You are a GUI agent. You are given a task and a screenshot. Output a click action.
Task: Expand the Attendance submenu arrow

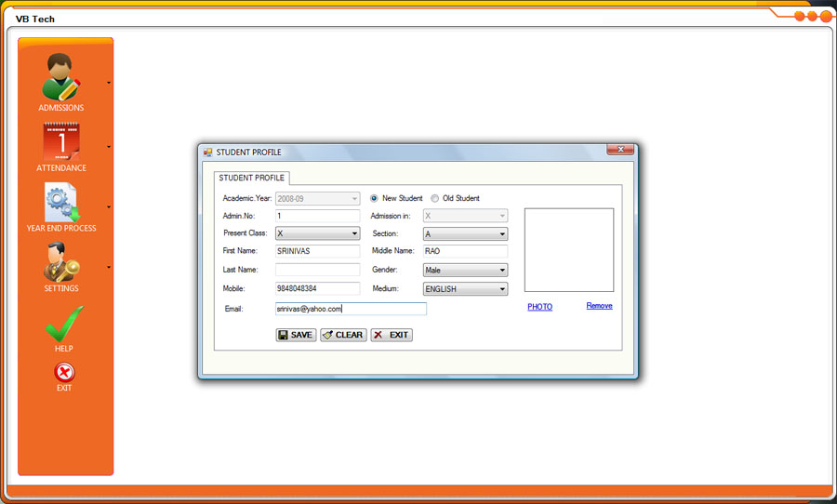point(109,146)
